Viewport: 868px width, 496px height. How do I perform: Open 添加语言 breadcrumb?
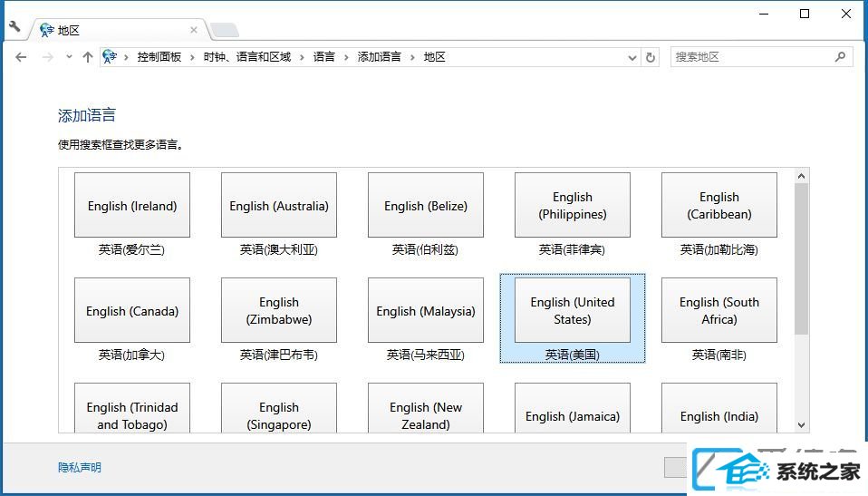click(380, 57)
